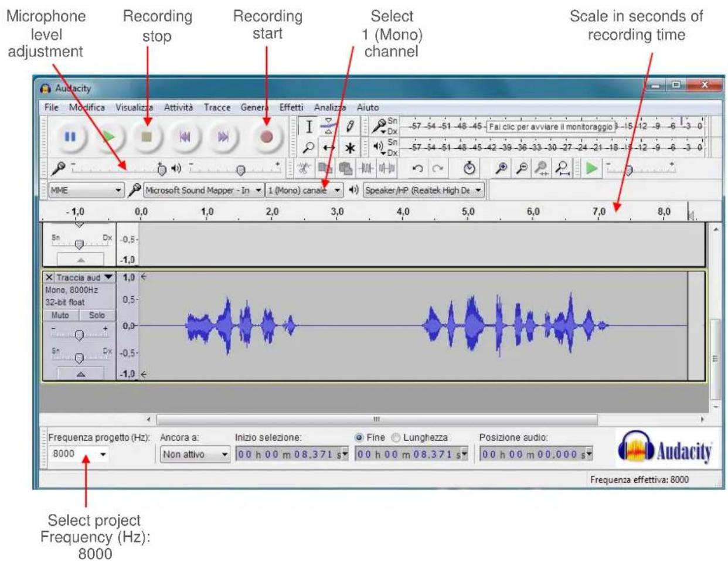This screenshot has height=561, width=728.
Task: Open the Visualizza menu
Action: click(134, 107)
